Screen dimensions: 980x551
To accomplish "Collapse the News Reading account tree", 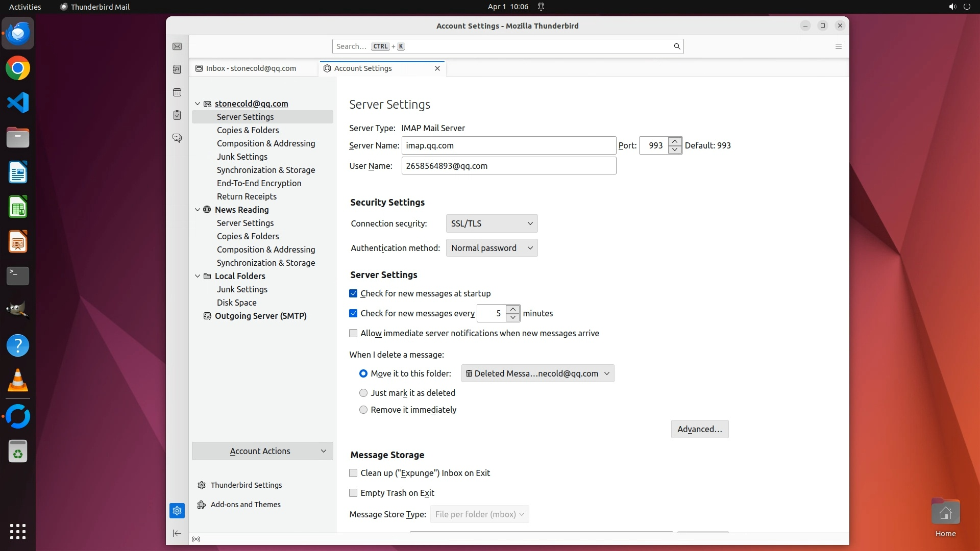I will point(198,210).
